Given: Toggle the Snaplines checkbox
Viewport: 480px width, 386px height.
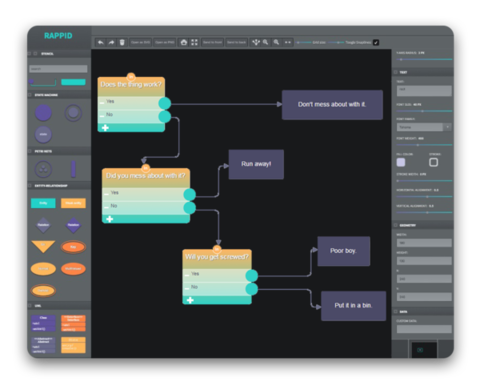Looking at the screenshot, I should (376, 42).
